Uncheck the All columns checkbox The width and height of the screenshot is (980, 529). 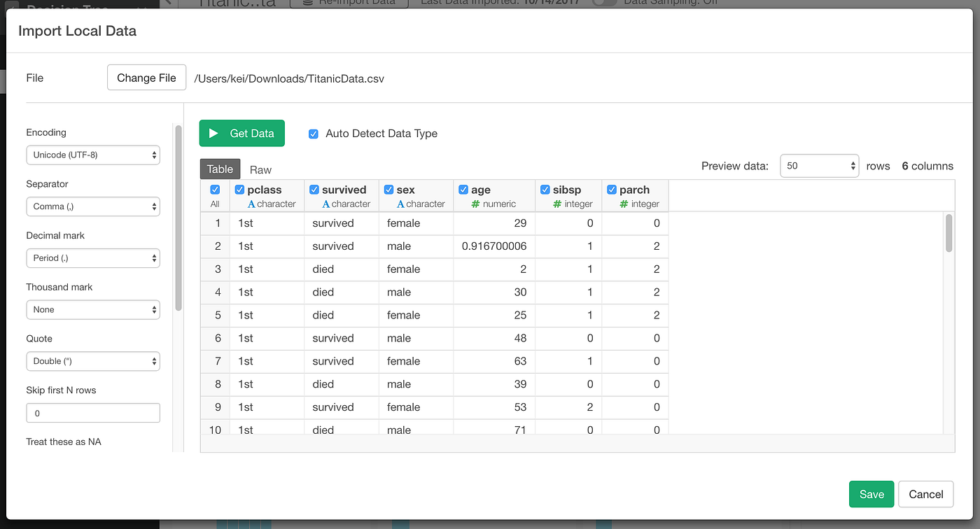[215, 189]
